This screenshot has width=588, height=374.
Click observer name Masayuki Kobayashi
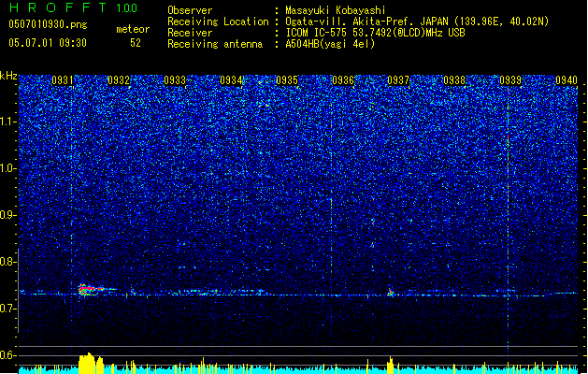(x=336, y=10)
